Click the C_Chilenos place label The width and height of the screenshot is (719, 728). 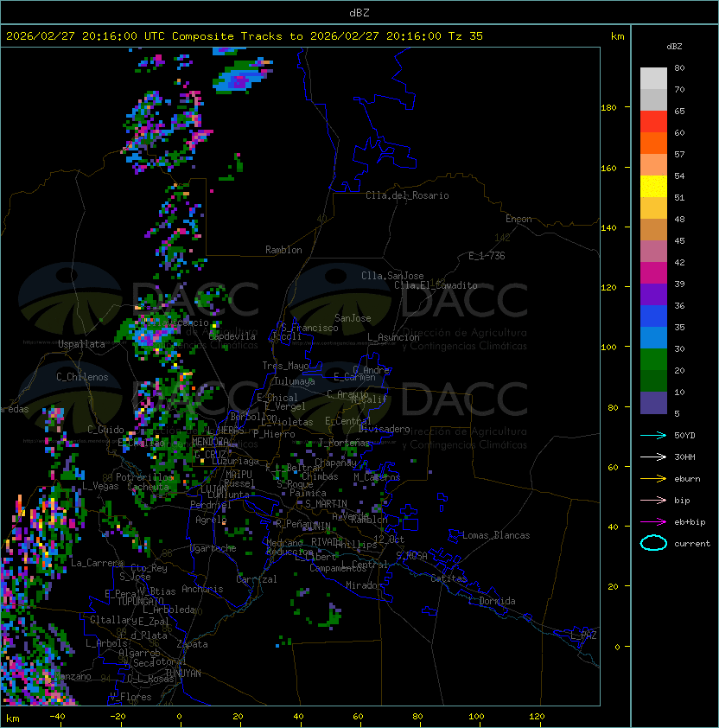click(82, 377)
